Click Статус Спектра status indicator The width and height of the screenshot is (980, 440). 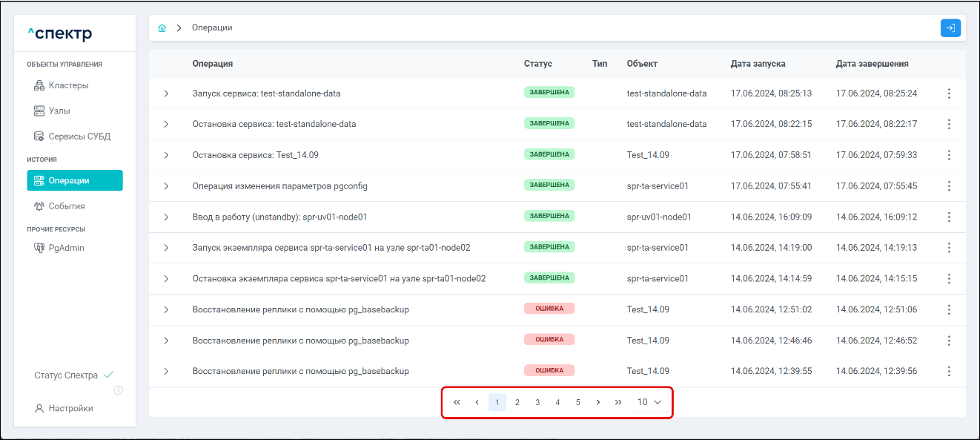(73, 375)
